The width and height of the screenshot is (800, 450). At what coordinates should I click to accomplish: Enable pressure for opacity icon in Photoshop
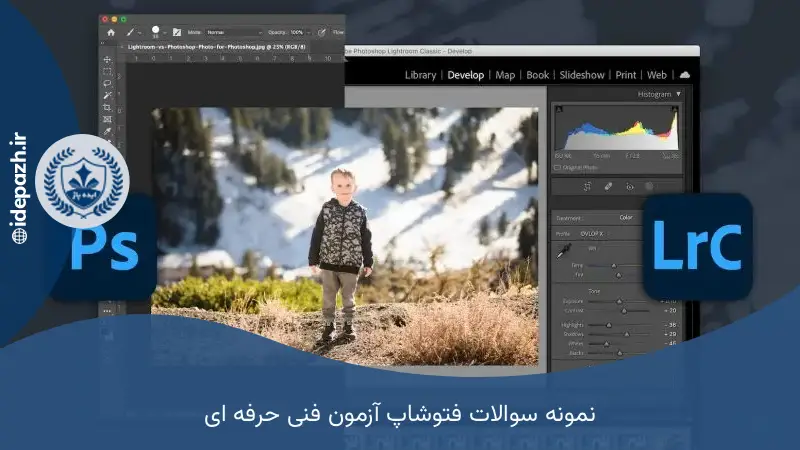[x=321, y=32]
